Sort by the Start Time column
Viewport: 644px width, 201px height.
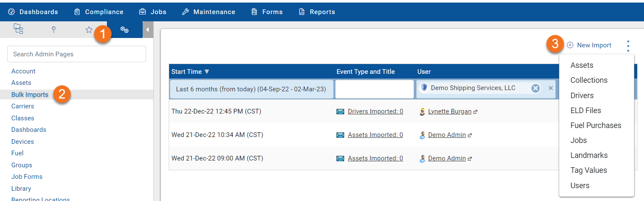(x=190, y=72)
